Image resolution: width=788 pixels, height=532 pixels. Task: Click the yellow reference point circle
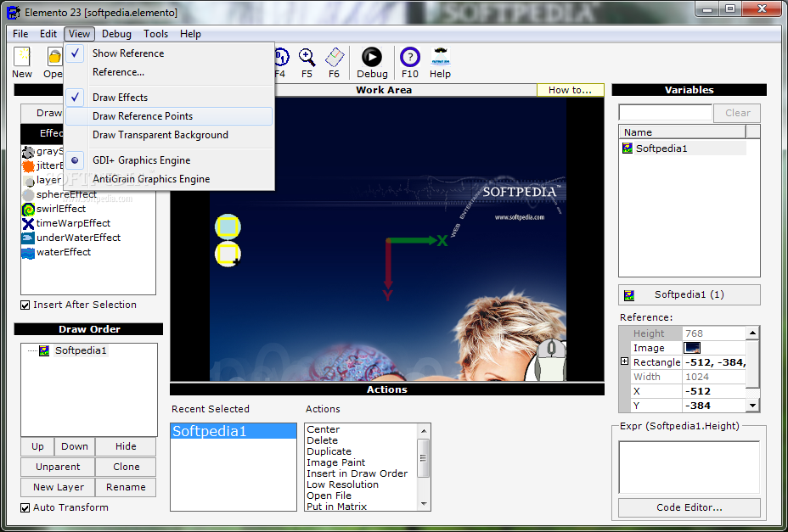tap(228, 255)
